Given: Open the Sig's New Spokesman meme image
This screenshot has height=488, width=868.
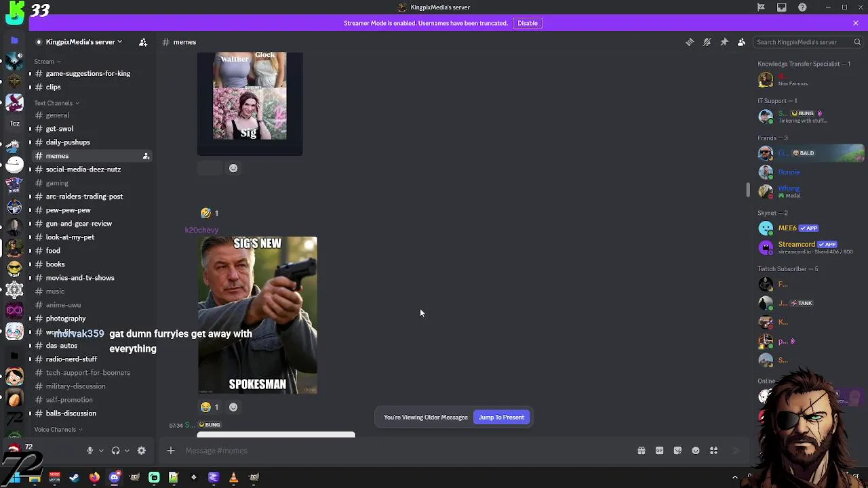Looking at the screenshot, I should tap(258, 315).
